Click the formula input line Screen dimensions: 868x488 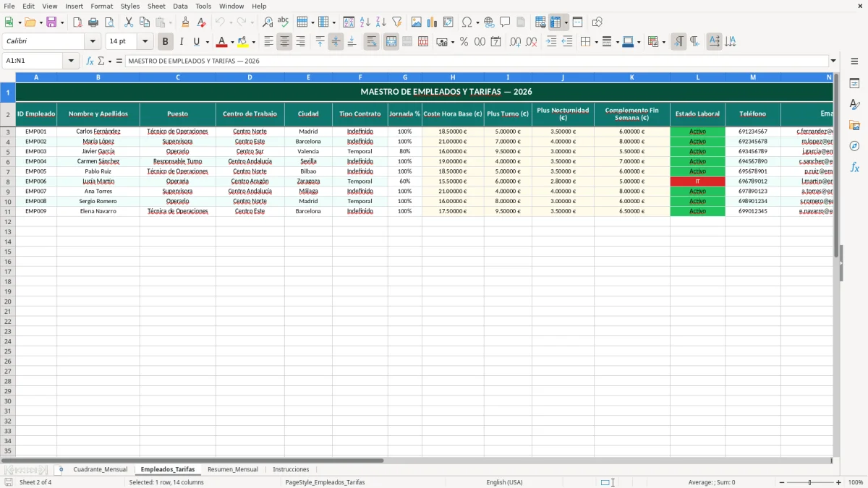477,61
